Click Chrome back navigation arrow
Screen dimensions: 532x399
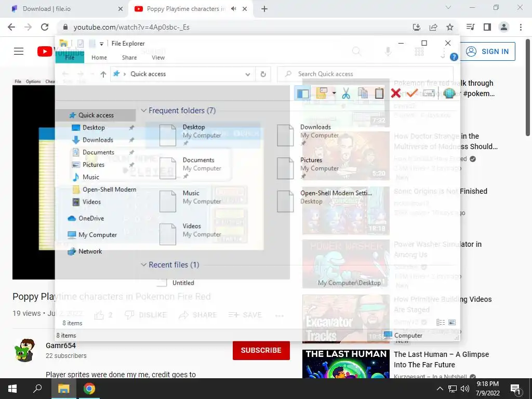[x=11, y=27]
